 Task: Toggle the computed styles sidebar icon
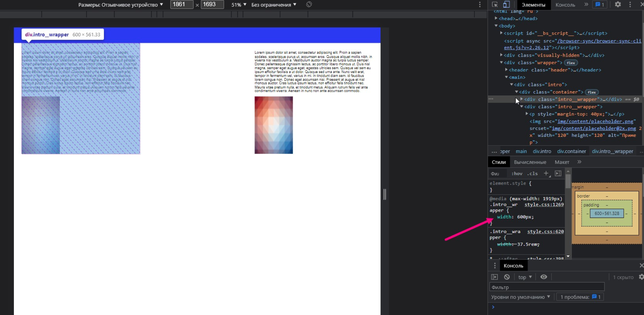558,173
